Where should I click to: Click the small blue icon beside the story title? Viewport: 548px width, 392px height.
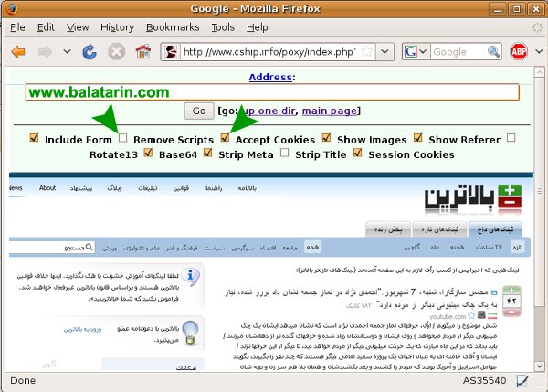click(493, 292)
